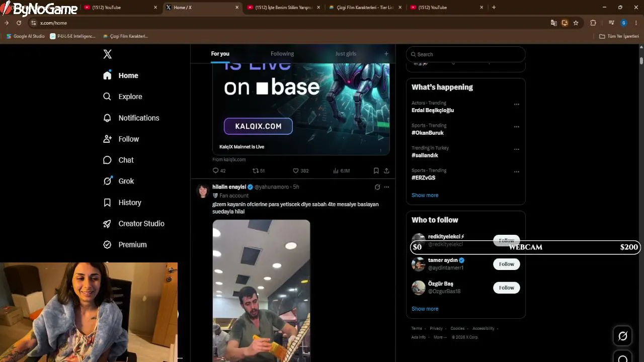Show more trending topics

[425, 195]
